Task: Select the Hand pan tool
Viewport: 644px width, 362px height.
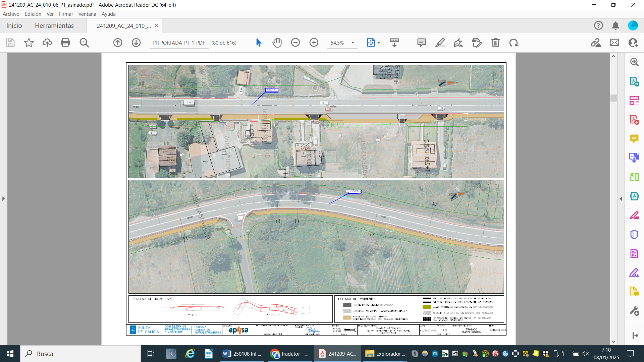Action: point(277,43)
